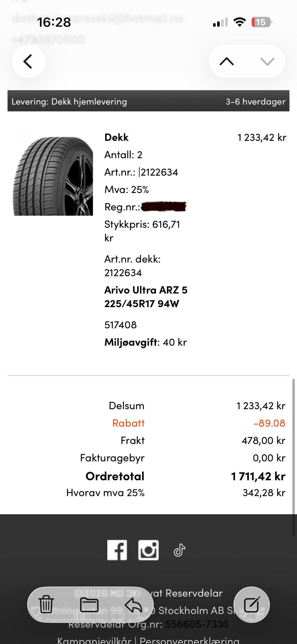Compose new message with pencil icon

tap(252, 604)
